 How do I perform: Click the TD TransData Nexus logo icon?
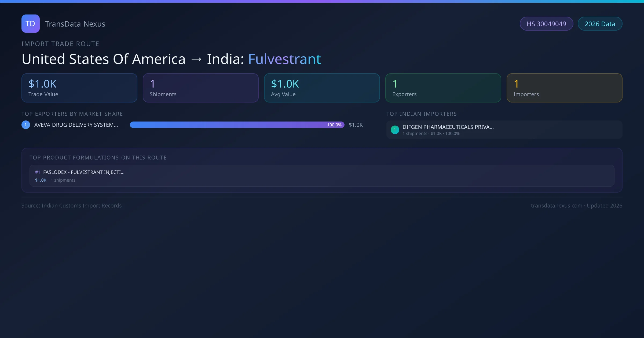click(30, 24)
